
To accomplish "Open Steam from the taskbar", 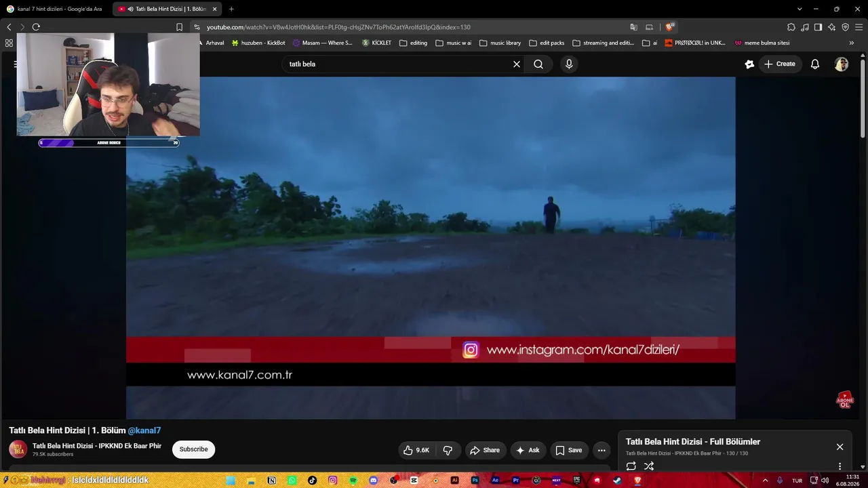I will (617, 481).
